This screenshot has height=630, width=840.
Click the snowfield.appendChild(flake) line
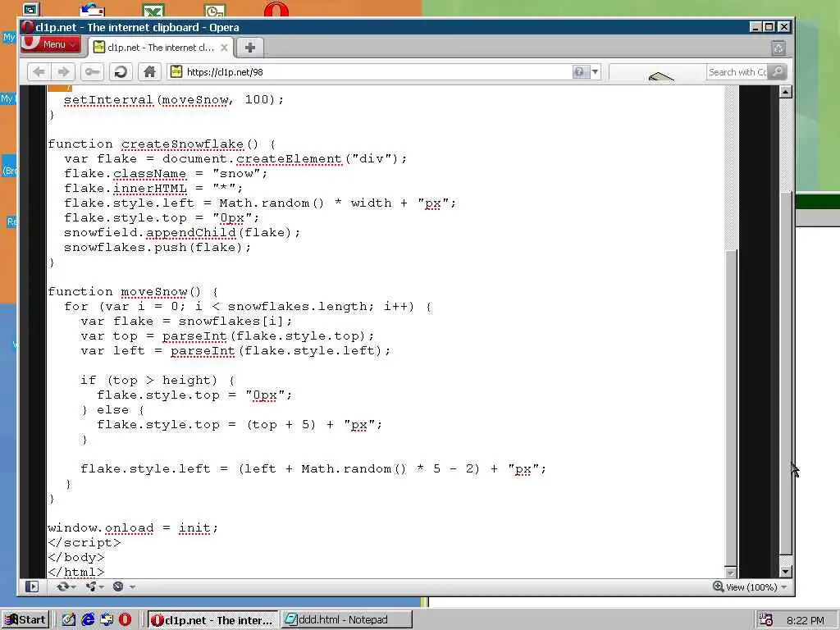coord(182,232)
